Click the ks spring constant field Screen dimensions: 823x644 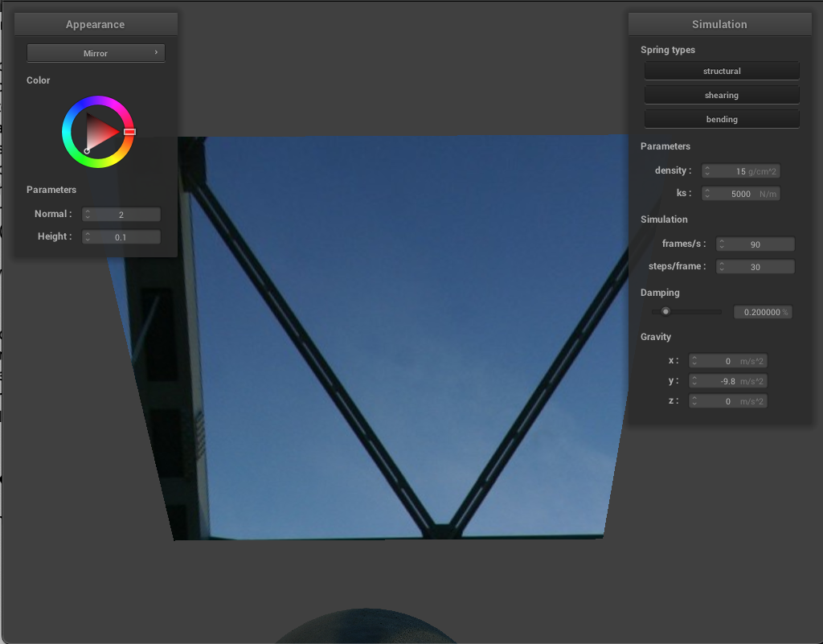click(740, 194)
